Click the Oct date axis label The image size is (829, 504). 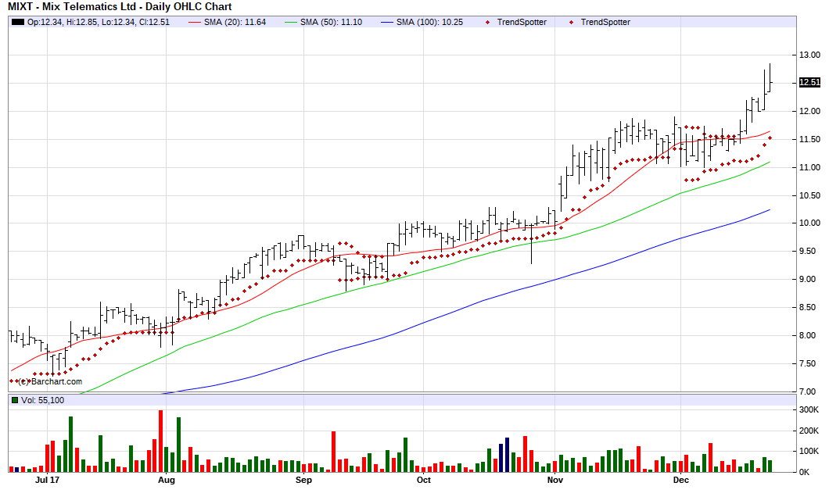point(423,481)
